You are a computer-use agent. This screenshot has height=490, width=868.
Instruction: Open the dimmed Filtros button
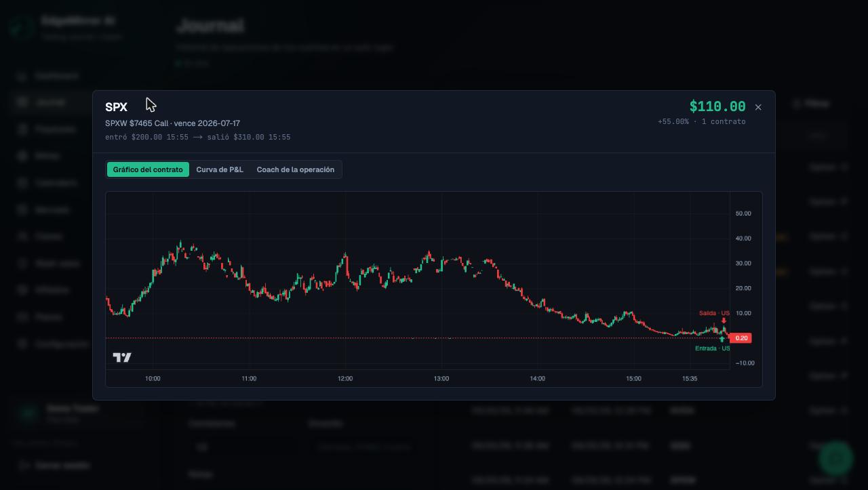point(811,104)
